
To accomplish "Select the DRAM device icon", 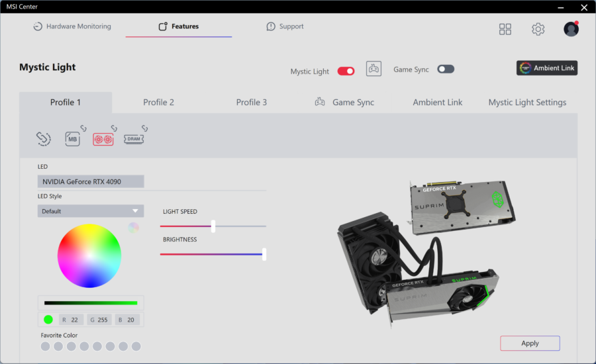I will 134,139.
